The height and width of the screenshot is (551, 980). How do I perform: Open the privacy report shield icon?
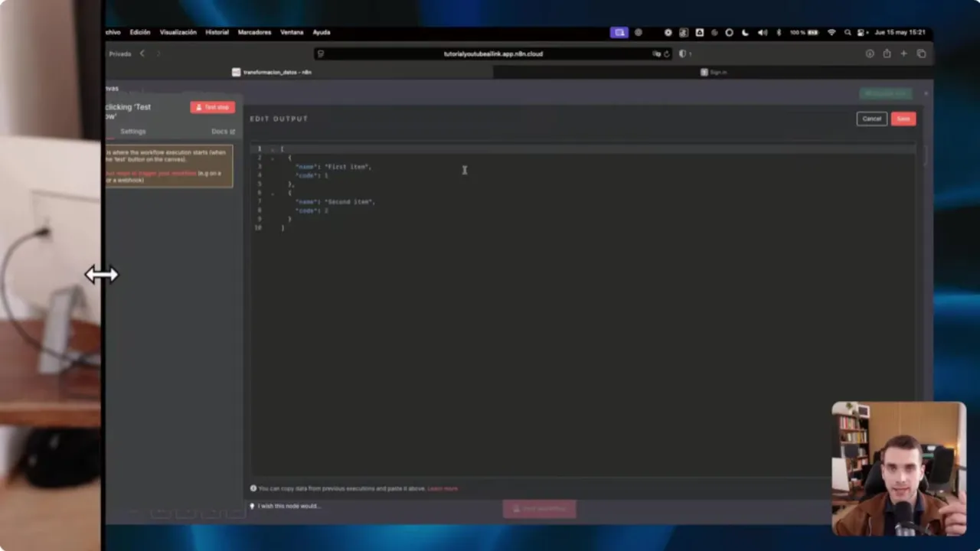pyautogui.click(x=683, y=54)
